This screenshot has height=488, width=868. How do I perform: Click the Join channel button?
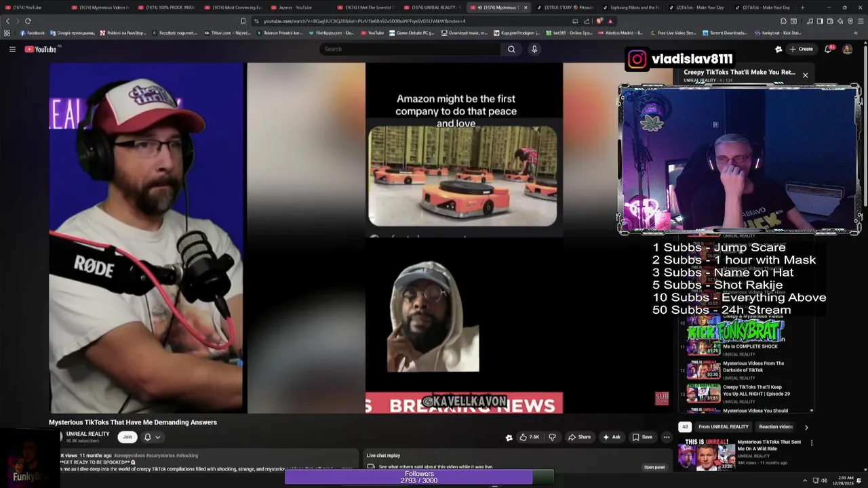click(127, 437)
